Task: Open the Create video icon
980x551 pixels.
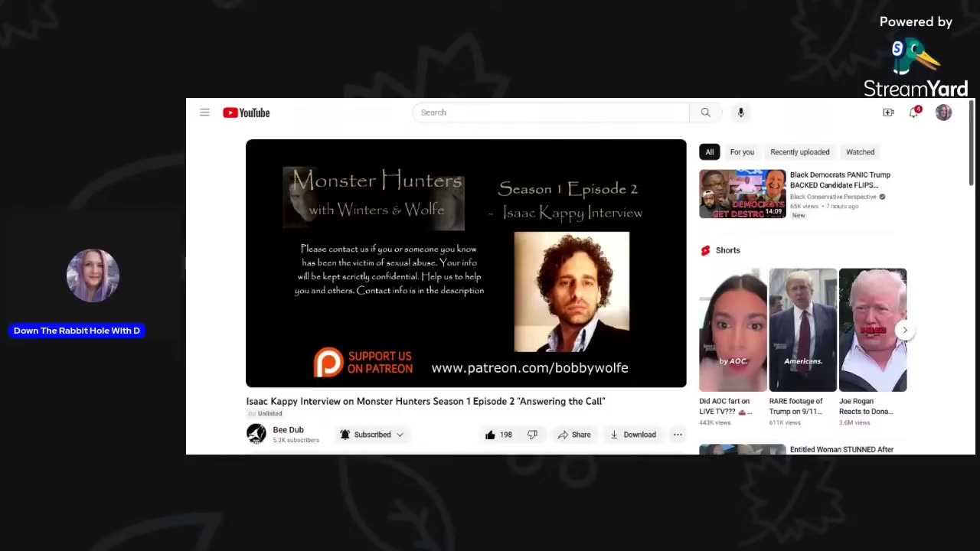Action: click(x=888, y=112)
